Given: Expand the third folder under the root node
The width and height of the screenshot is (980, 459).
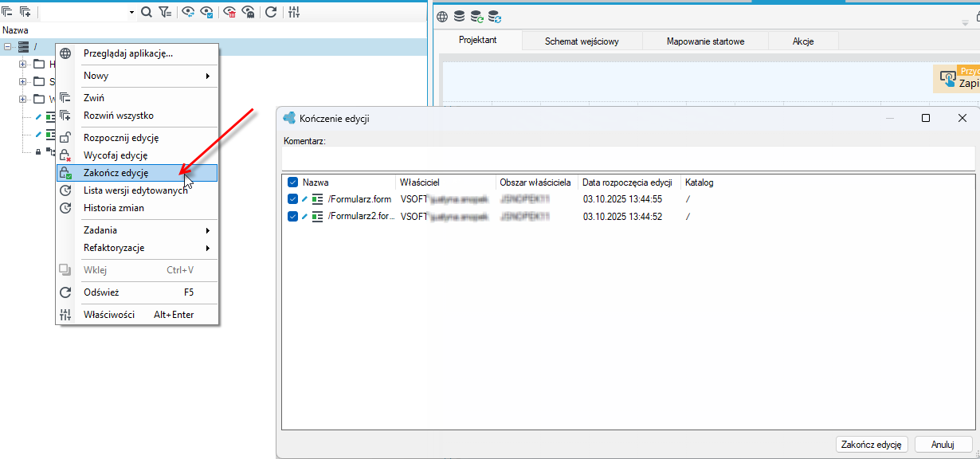Looking at the screenshot, I should [23, 100].
